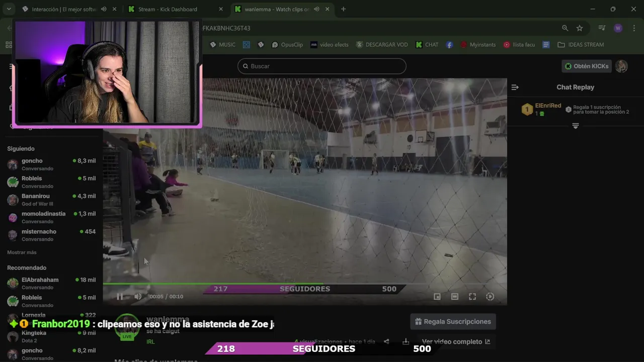Switch to Stream - Kick Dashboard tab
644x362 pixels.
(x=168, y=9)
